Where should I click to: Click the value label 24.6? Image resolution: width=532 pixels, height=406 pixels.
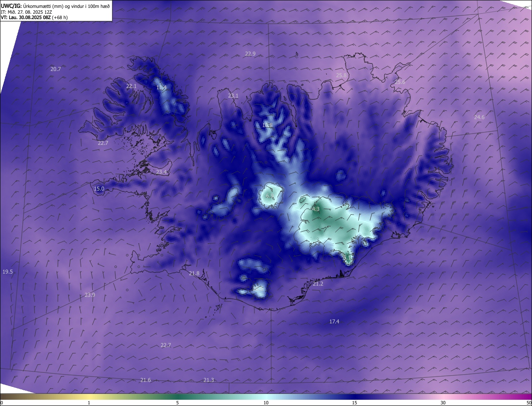click(479, 117)
